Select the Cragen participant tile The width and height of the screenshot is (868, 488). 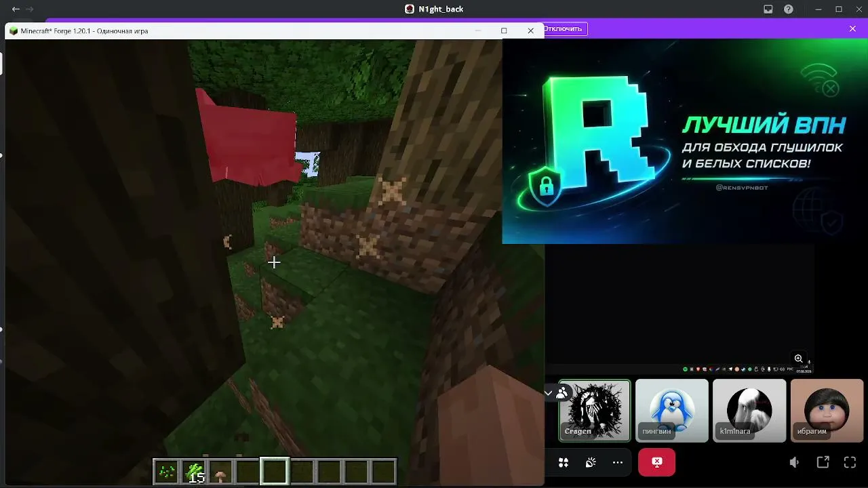click(595, 411)
